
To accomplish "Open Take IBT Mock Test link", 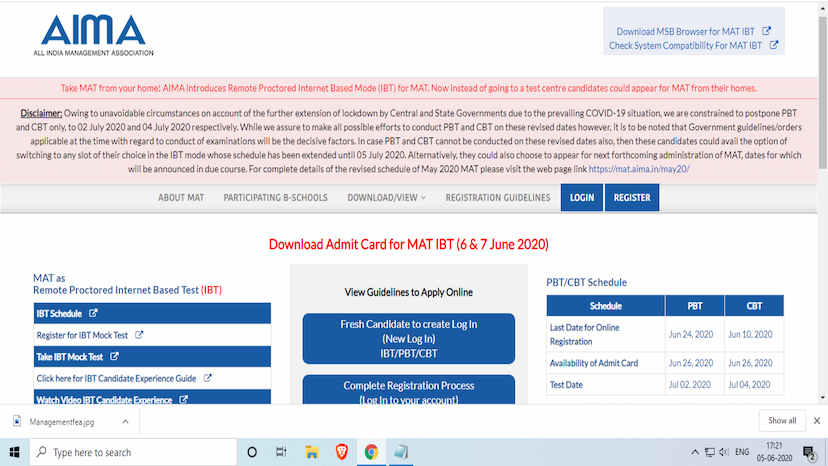I will point(70,357).
